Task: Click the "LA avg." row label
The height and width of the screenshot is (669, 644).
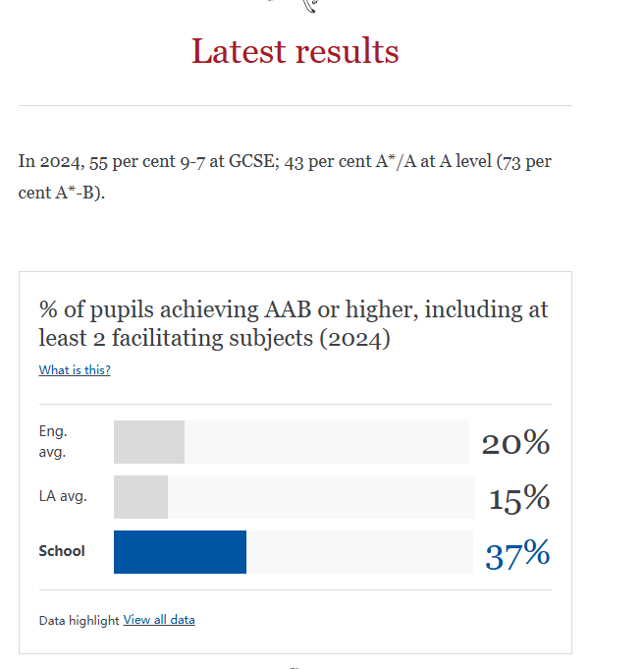Action: [x=63, y=496]
